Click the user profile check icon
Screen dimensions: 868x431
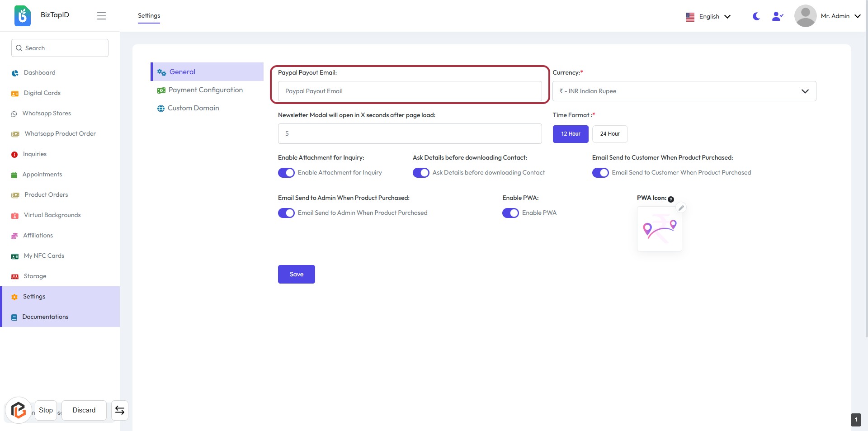777,16
